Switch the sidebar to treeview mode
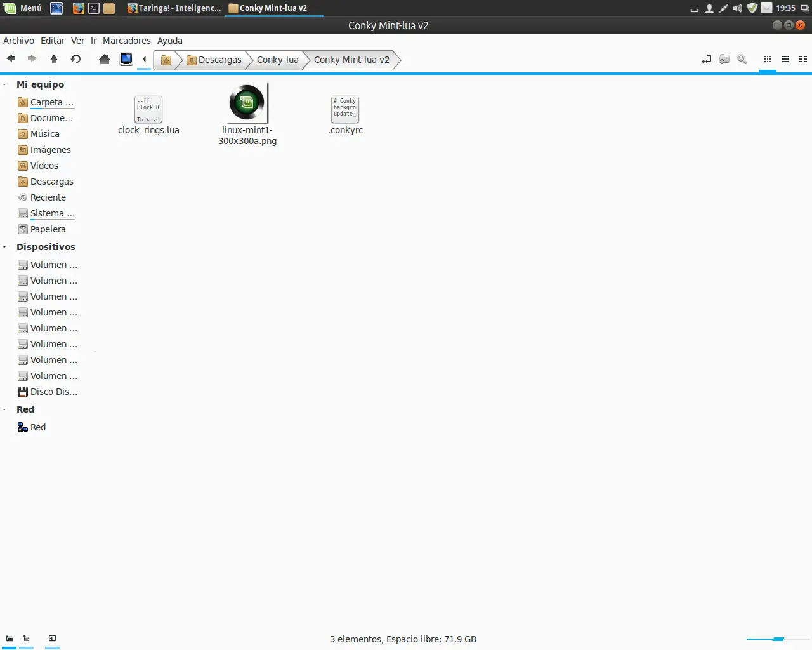Screen dimensions: 812x650 [26, 639]
